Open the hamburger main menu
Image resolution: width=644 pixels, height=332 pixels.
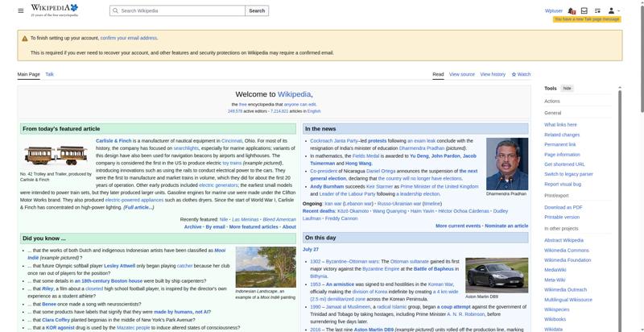21,10
